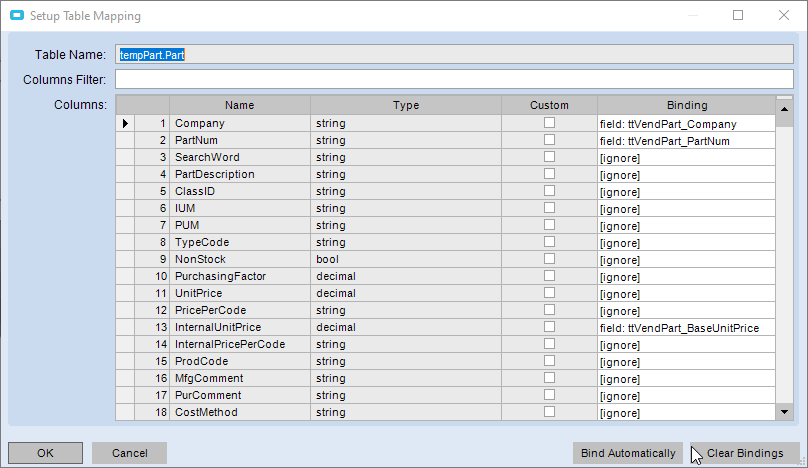This screenshot has width=808, height=468.
Task: Click the scrollbar down arrow
Action: (784, 412)
